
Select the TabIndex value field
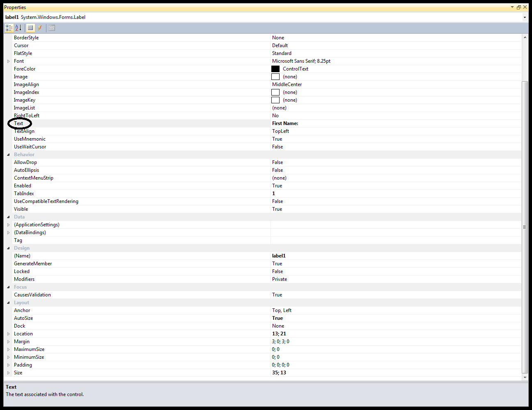pyautogui.click(x=396, y=194)
